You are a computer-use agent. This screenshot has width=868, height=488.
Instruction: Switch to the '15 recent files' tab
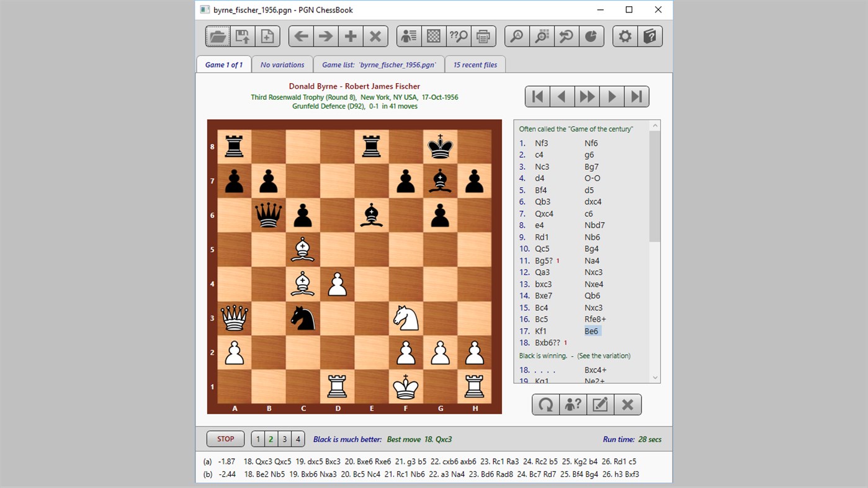tap(475, 64)
